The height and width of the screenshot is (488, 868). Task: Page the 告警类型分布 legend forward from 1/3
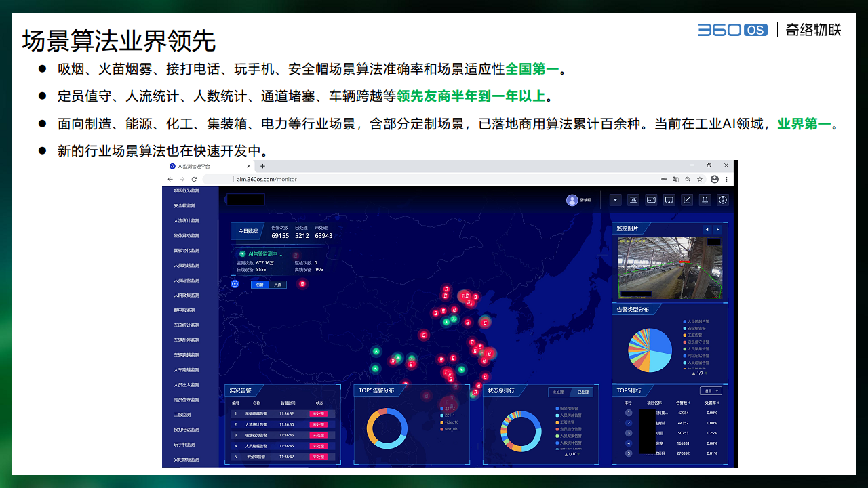pos(706,373)
